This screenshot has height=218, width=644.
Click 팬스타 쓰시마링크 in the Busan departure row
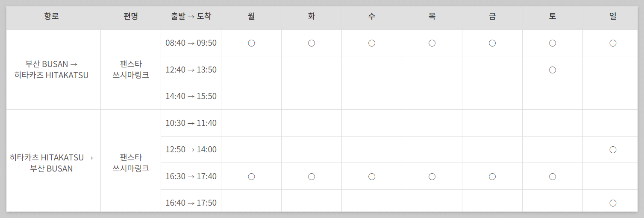(131, 70)
